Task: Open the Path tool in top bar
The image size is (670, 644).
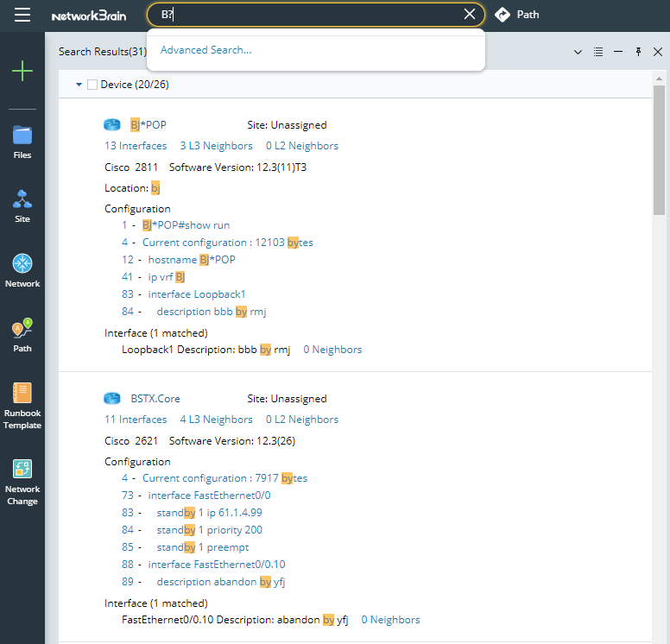Action: pos(517,15)
